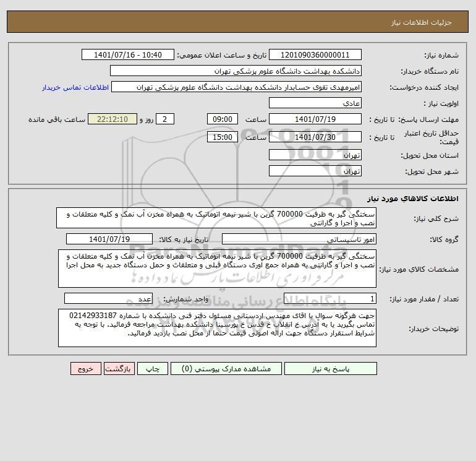Viewport: 476px width, 461px height.
Task: Click label حداقل تاریخ اعتبار قیمت
Action: [x=431, y=137]
